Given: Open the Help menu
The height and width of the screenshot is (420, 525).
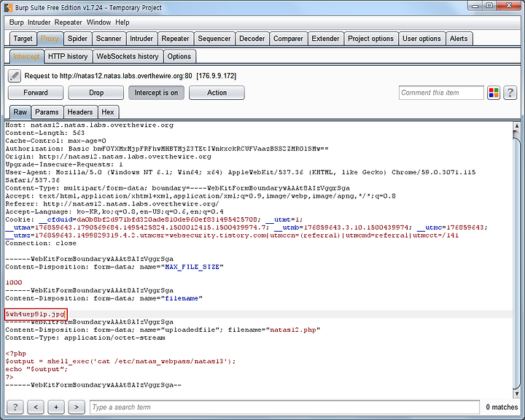Looking at the screenshot, I should 122,23.
